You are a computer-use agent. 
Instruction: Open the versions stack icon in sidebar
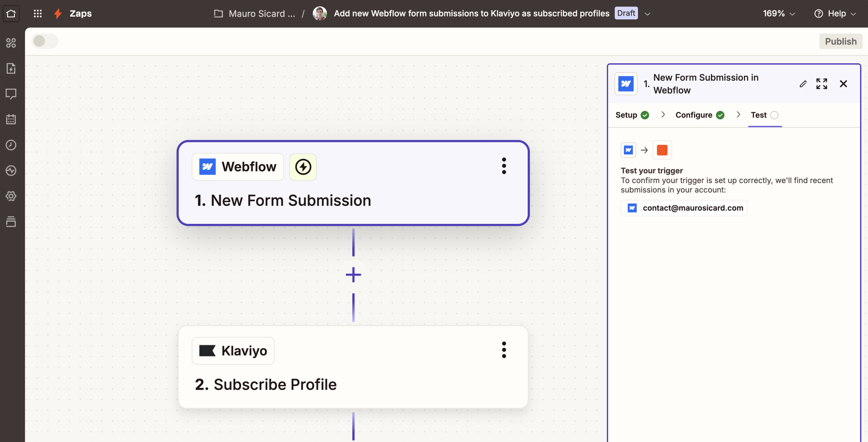11,221
